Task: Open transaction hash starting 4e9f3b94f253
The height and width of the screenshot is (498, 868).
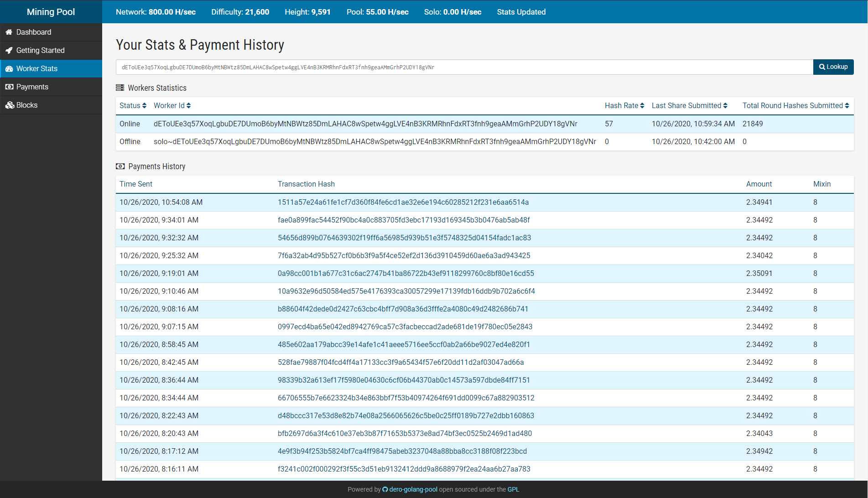Action: (x=402, y=451)
